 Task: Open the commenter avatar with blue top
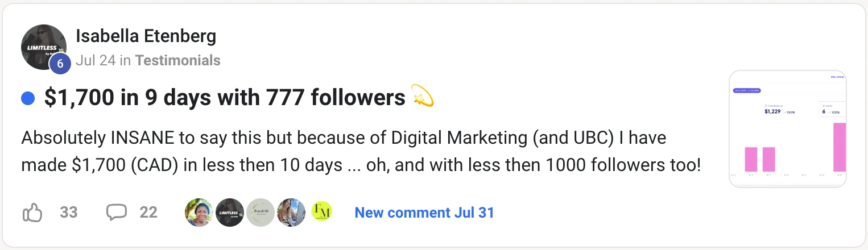click(x=199, y=213)
